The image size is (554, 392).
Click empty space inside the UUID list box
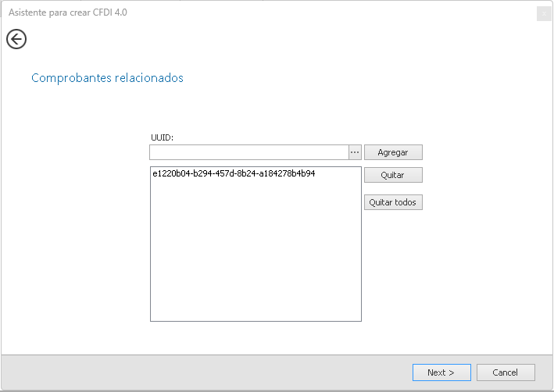click(x=256, y=258)
